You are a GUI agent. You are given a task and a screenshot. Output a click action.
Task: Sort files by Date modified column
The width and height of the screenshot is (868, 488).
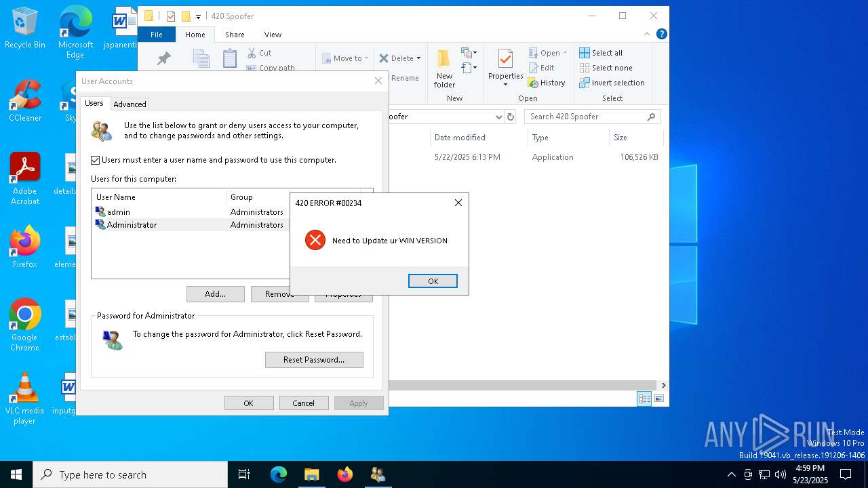tap(478, 138)
